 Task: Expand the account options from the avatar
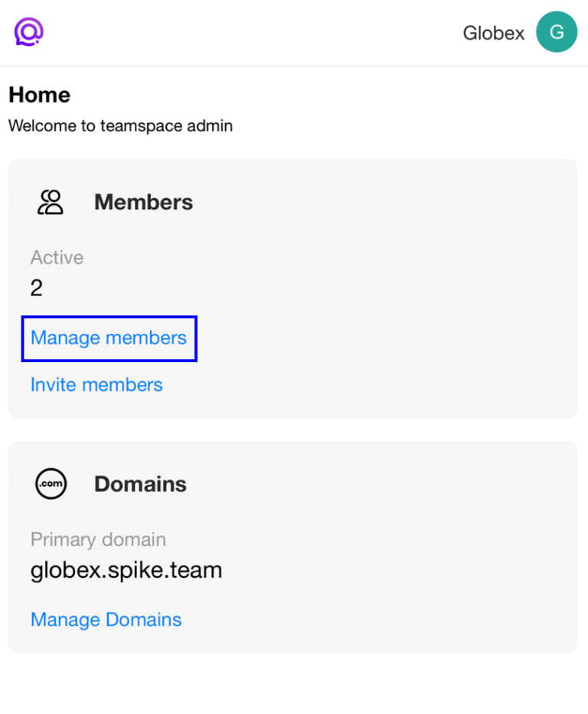click(557, 31)
